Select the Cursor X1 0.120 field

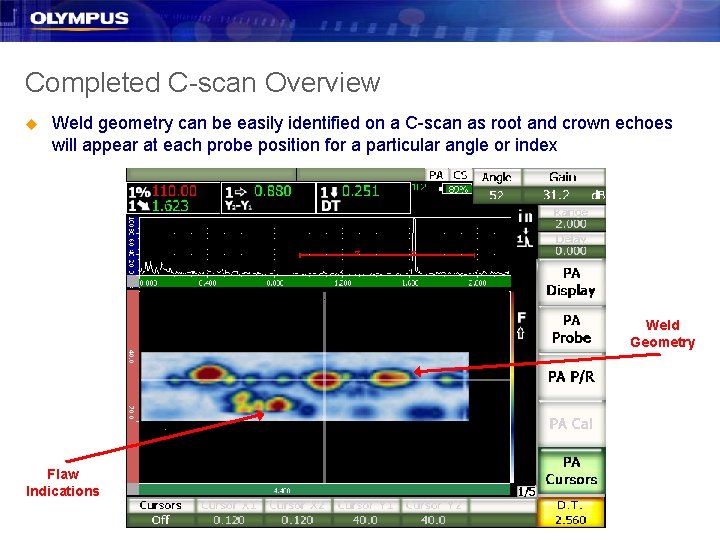tap(229, 512)
